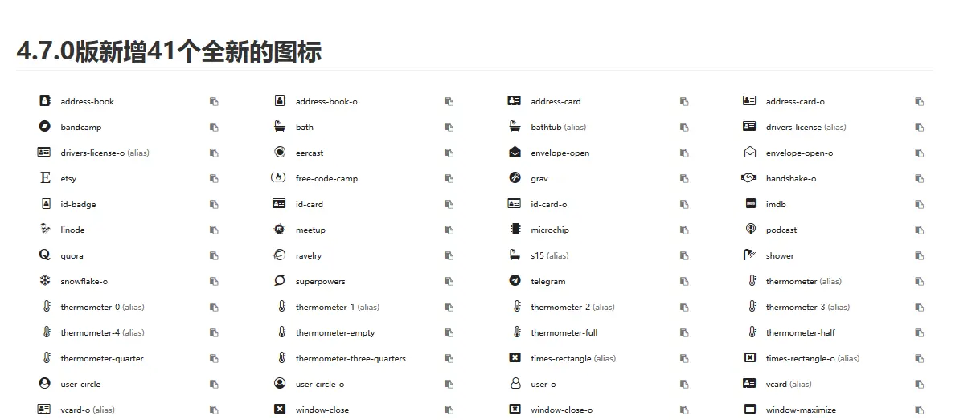980x420 pixels.
Task: Open the window-close-o link
Action: coord(561,410)
